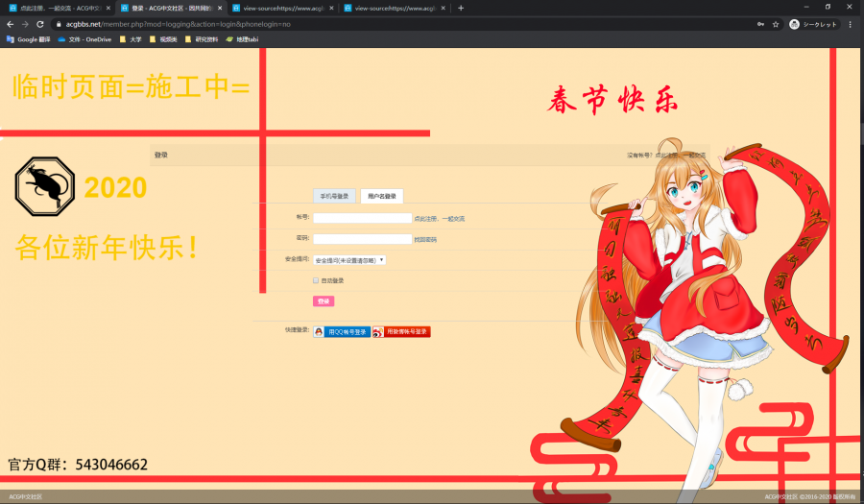Click the ACG中文社区 footer link

point(25,497)
